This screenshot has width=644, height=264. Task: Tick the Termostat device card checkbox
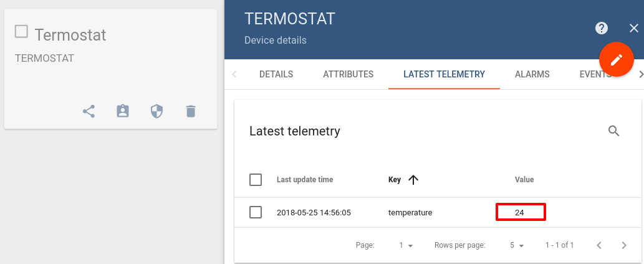[21, 32]
